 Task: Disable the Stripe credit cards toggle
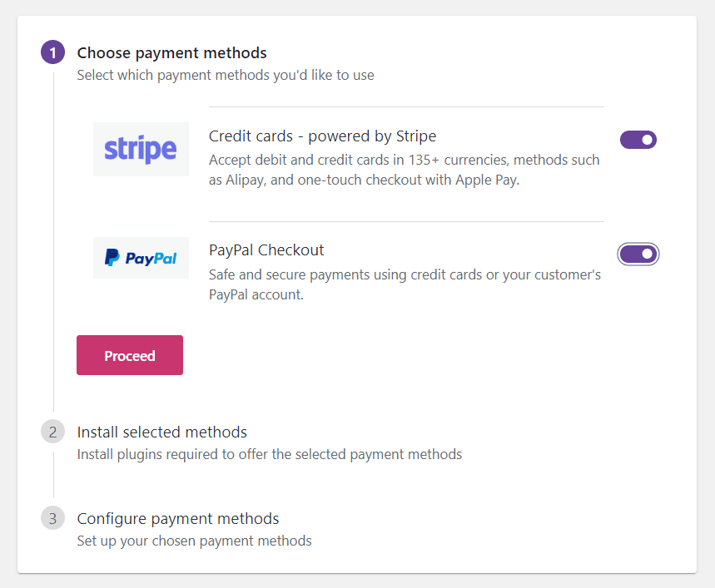[638, 140]
